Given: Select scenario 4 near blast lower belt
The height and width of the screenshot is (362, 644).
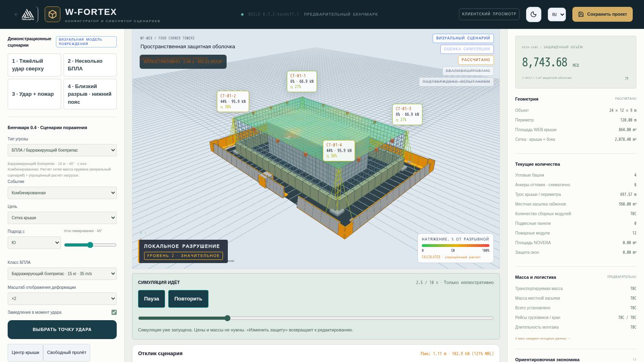Looking at the screenshot, I should point(90,94).
